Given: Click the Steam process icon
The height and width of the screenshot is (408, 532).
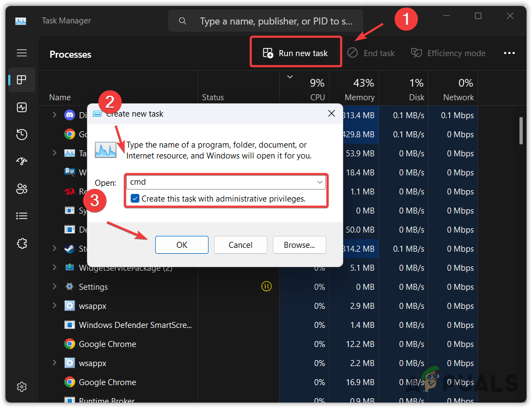Looking at the screenshot, I should 70,248.
